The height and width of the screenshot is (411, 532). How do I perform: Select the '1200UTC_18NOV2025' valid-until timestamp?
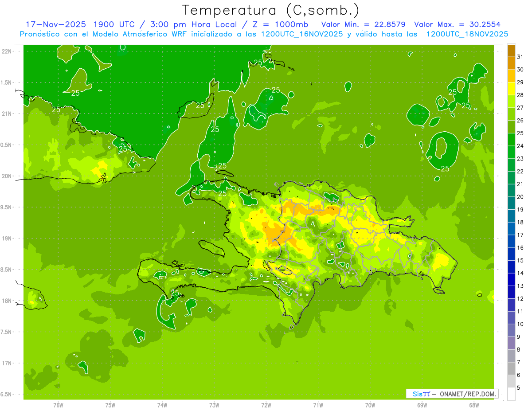(x=467, y=34)
